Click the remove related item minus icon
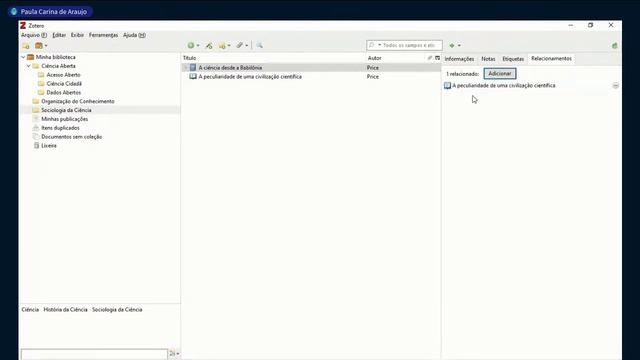Viewport: 640px width, 360px height. click(x=616, y=85)
